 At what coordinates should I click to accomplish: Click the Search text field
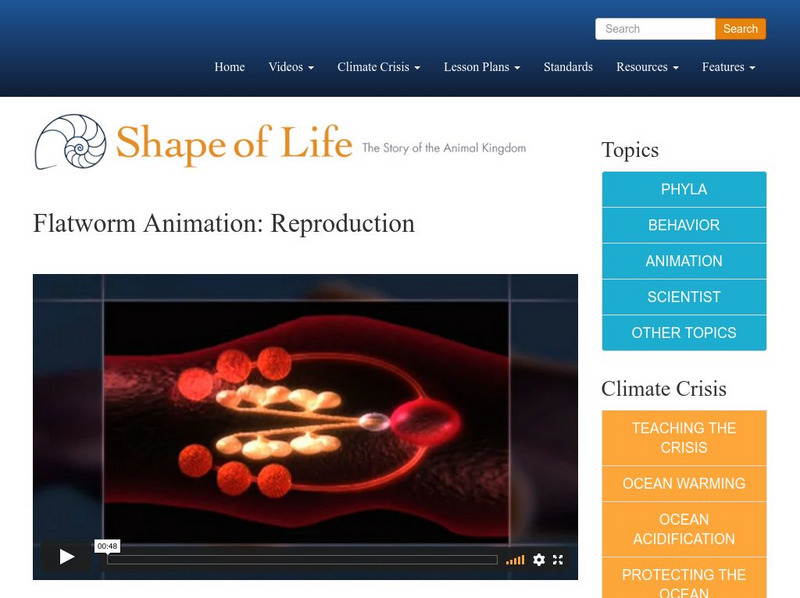655,29
